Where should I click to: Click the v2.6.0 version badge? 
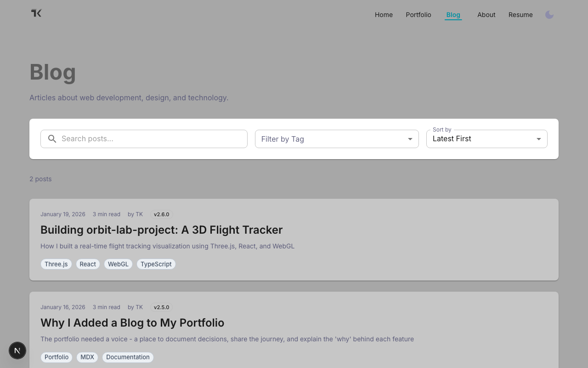(x=161, y=214)
